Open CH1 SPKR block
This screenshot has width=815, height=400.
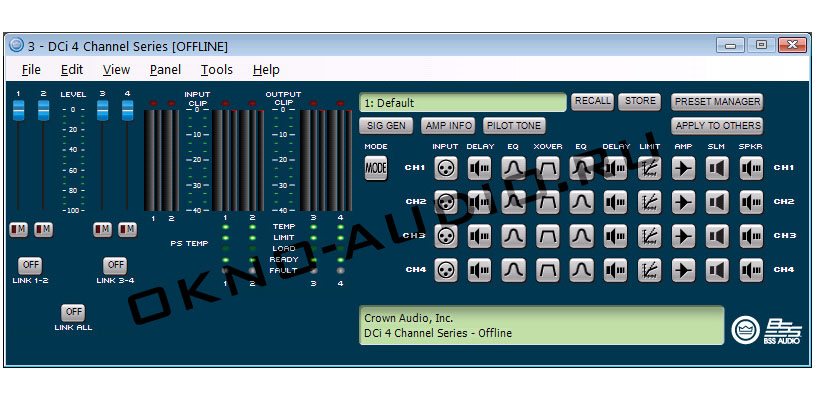coord(752,168)
